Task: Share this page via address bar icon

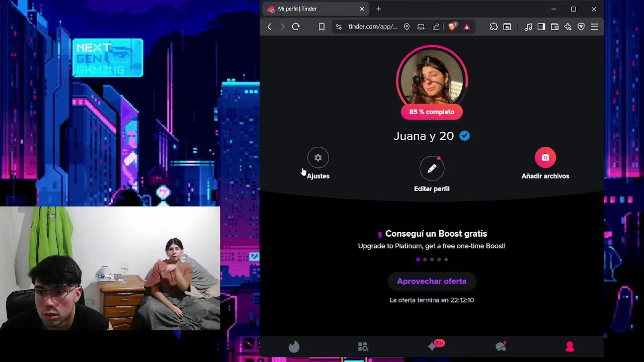Action: click(436, 27)
